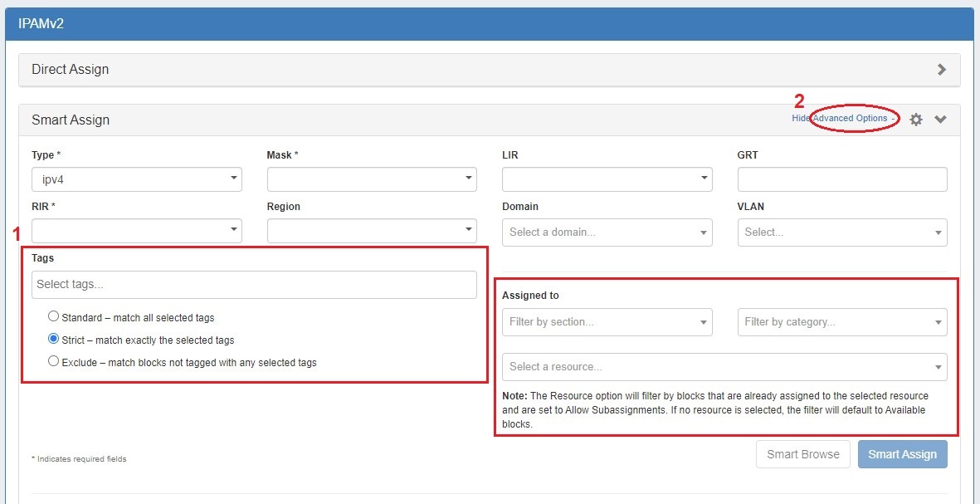Image resolution: width=980 pixels, height=504 pixels.
Task: Open the Region dropdown
Action: tap(372, 231)
